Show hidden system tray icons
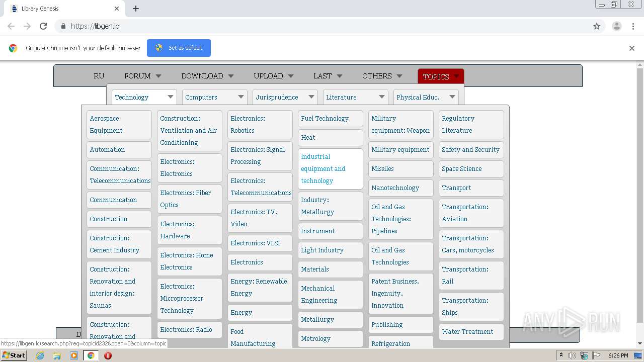Image resolution: width=644 pixels, height=362 pixels. click(561, 355)
